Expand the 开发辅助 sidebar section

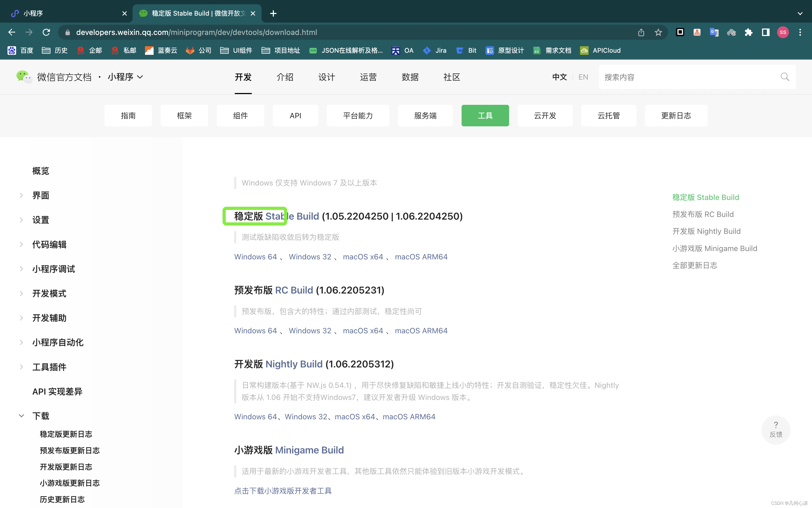coord(21,318)
